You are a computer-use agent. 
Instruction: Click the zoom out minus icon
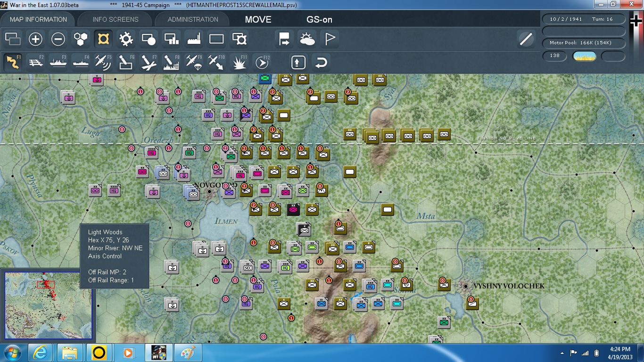click(58, 39)
